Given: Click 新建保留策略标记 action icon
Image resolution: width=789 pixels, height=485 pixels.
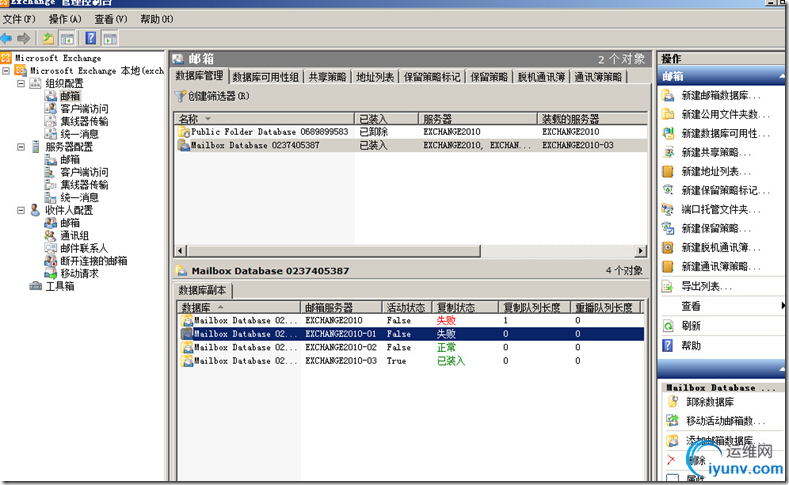Looking at the screenshot, I should [668, 190].
